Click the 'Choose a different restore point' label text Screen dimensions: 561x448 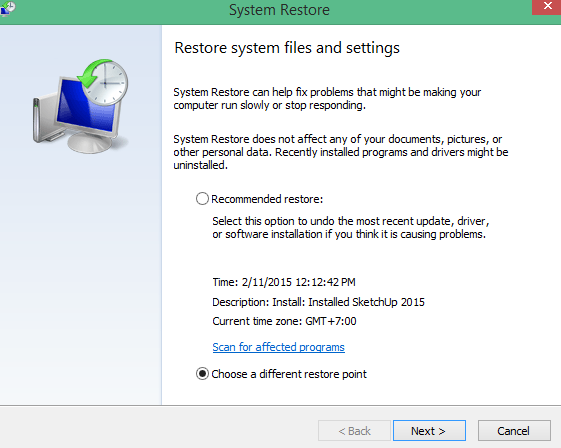(289, 374)
